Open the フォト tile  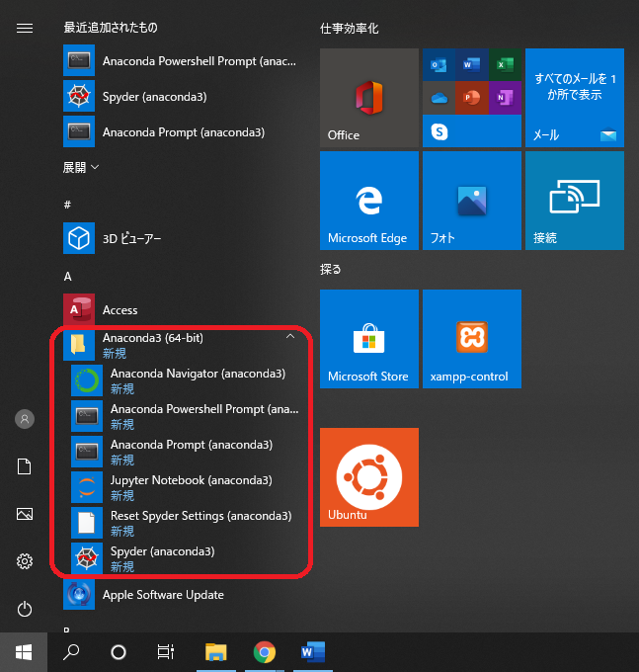click(472, 201)
